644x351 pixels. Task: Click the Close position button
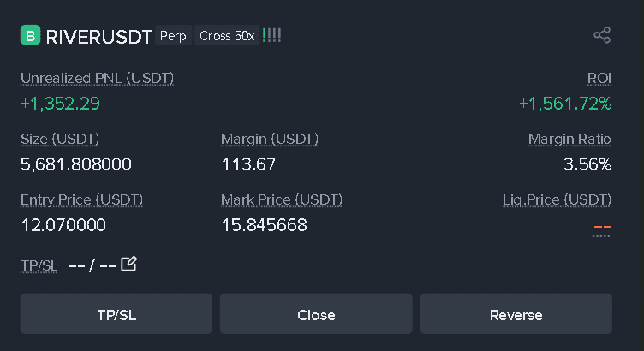(x=316, y=314)
